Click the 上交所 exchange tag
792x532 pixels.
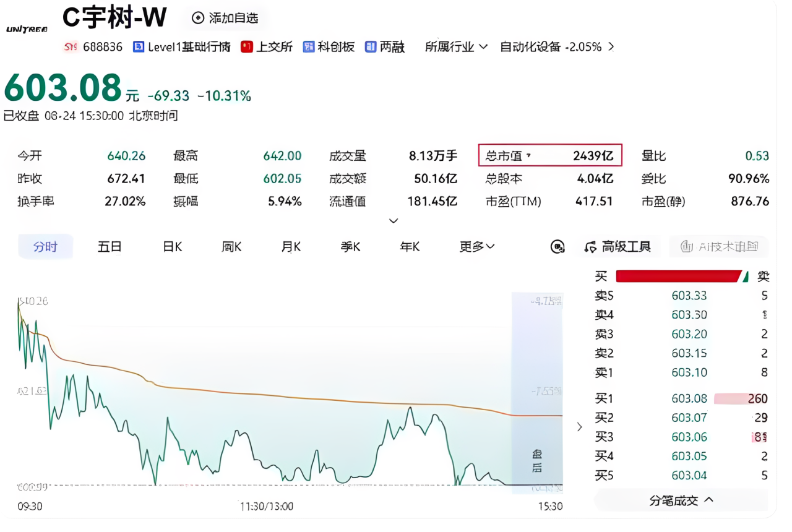267,47
